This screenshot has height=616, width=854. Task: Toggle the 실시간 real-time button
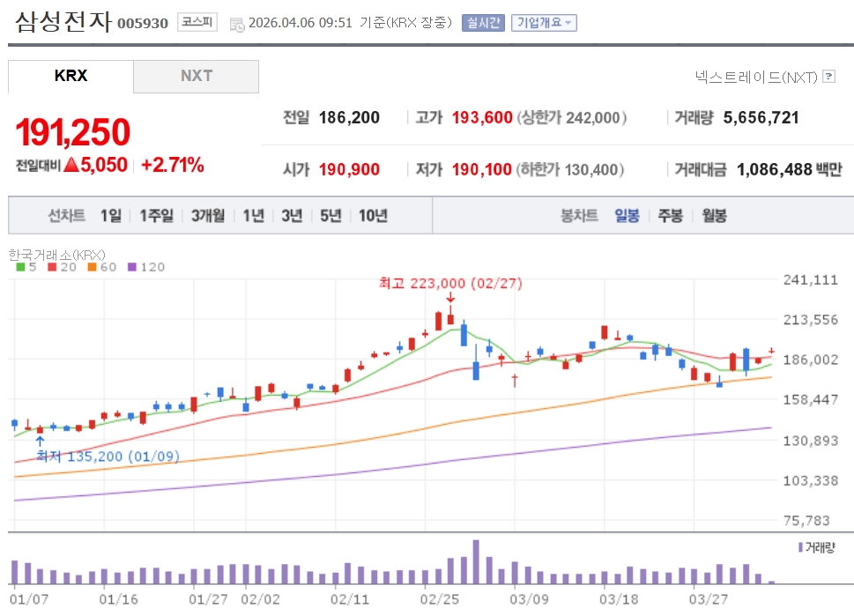pyautogui.click(x=483, y=23)
